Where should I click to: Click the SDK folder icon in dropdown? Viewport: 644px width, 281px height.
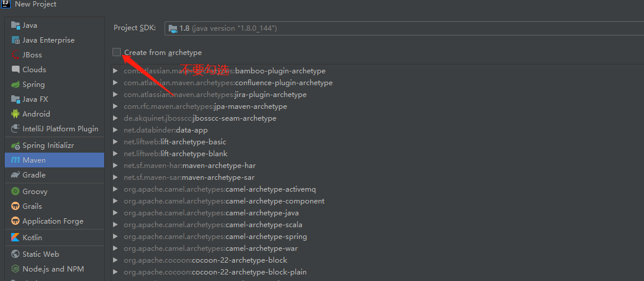(x=173, y=28)
